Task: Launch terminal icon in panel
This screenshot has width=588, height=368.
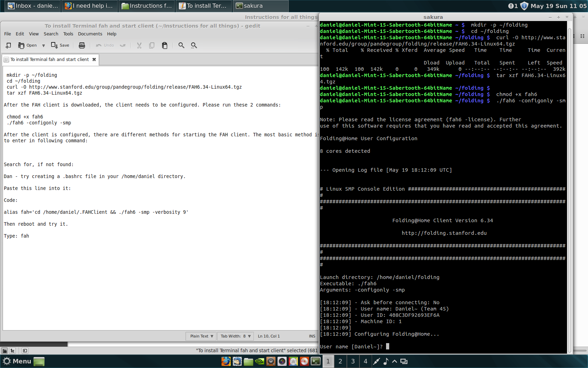Action: [316, 361]
